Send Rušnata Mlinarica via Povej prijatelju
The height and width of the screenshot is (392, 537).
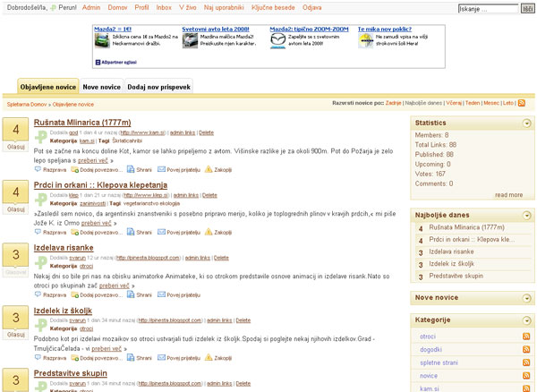coord(179,169)
